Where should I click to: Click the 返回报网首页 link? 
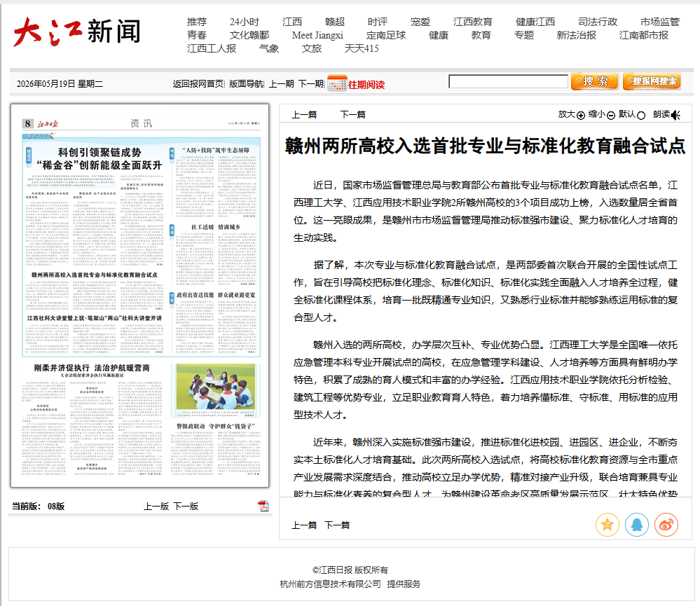(198, 84)
